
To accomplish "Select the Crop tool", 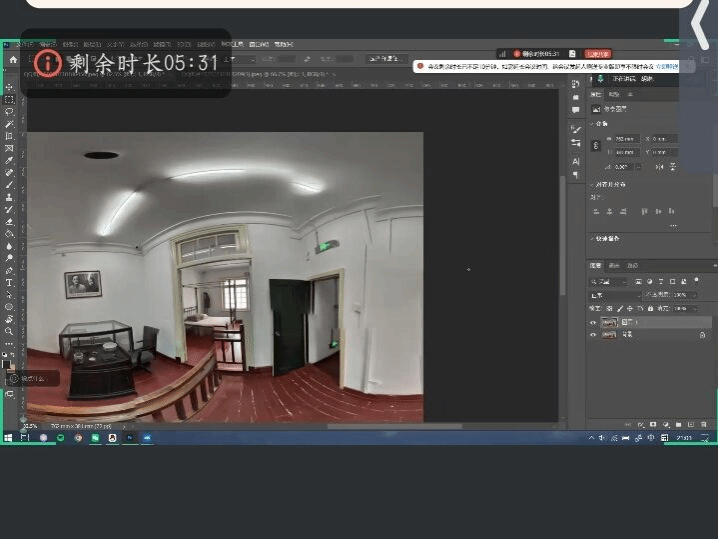I will [x=9, y=136].
